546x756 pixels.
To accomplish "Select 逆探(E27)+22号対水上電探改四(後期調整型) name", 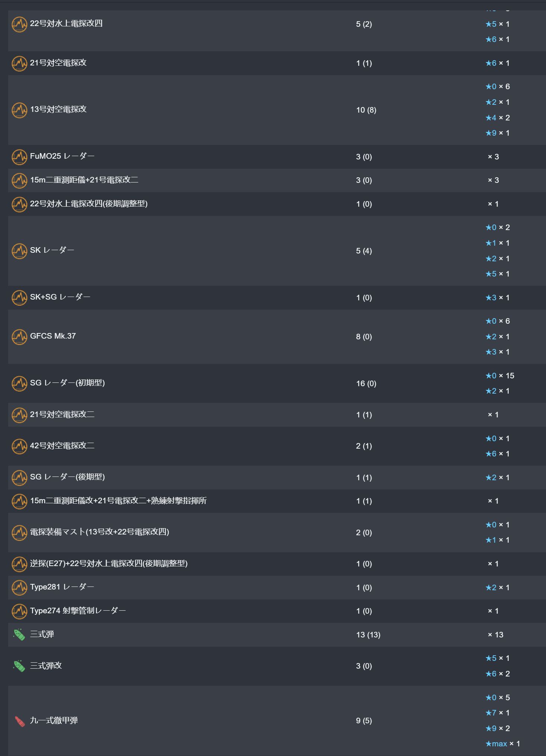I will (x=109, y=563).
